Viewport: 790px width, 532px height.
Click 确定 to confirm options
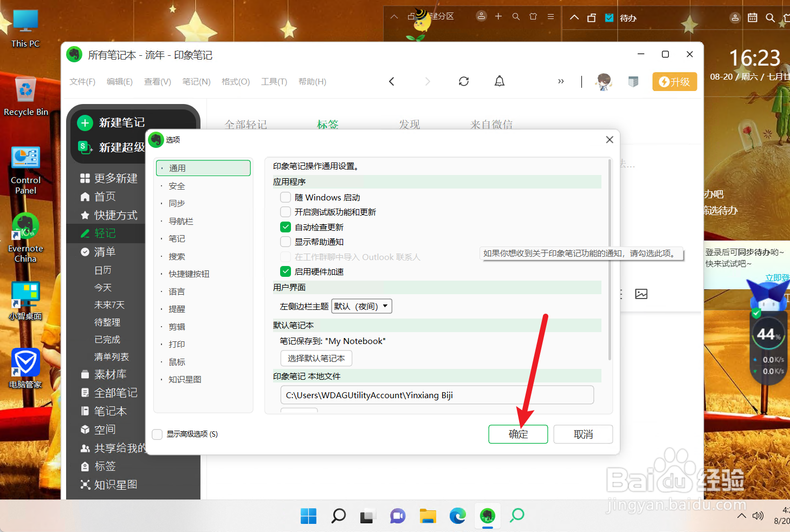click(x=518, y=434)
